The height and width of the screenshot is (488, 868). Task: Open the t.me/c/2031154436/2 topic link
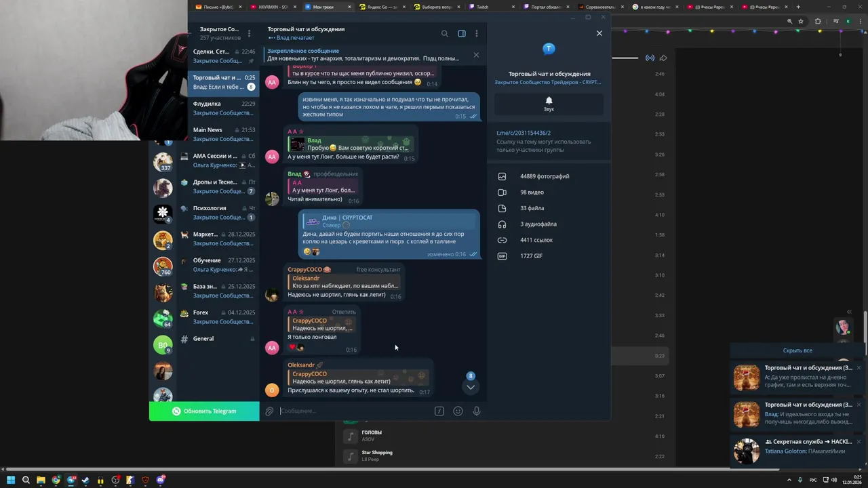click(x=524, y=133)
